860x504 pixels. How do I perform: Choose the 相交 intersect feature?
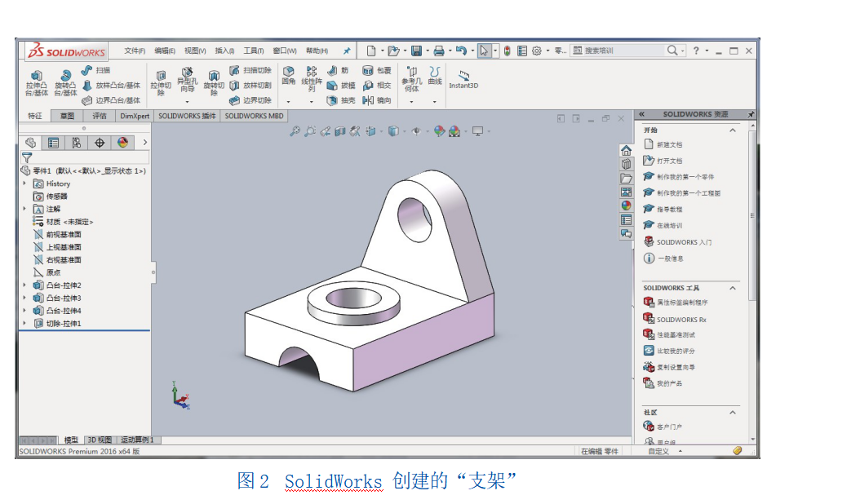point(377,86)
